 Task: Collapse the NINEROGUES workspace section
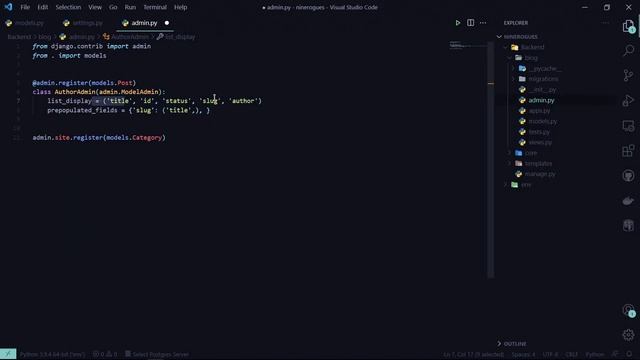pyautogui.click(x=520, y=37)
